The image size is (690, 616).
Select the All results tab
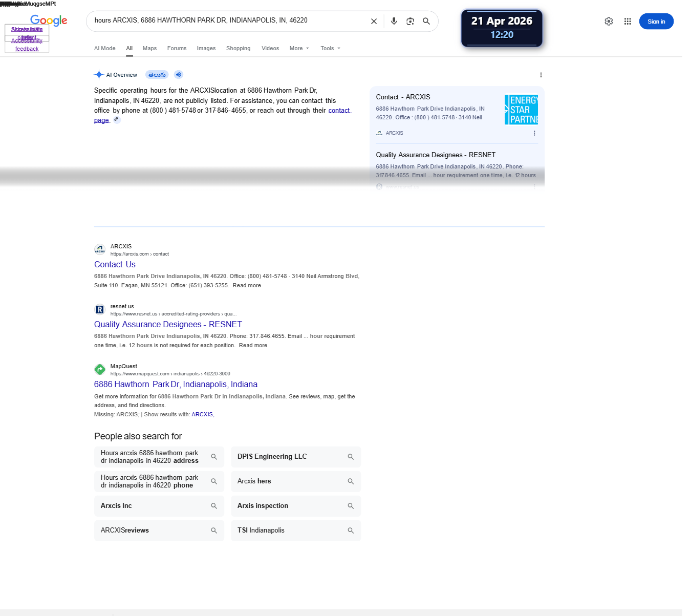point(130,48)
